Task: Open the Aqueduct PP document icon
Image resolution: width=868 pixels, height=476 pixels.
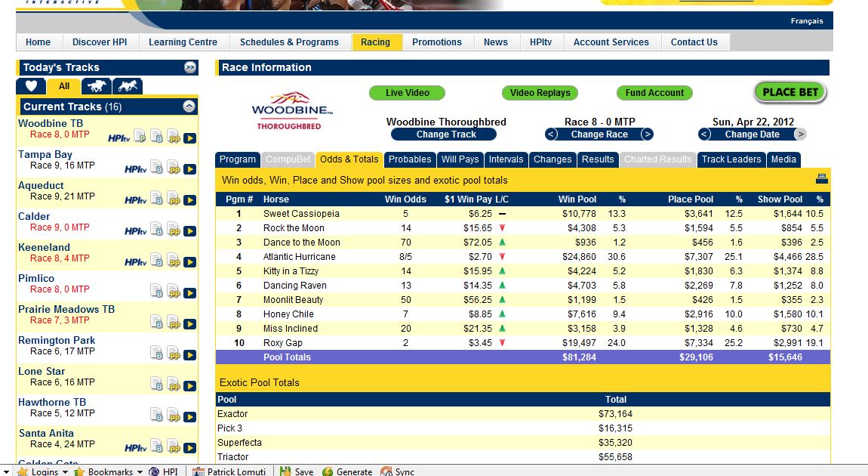Action: pos(174,199)
